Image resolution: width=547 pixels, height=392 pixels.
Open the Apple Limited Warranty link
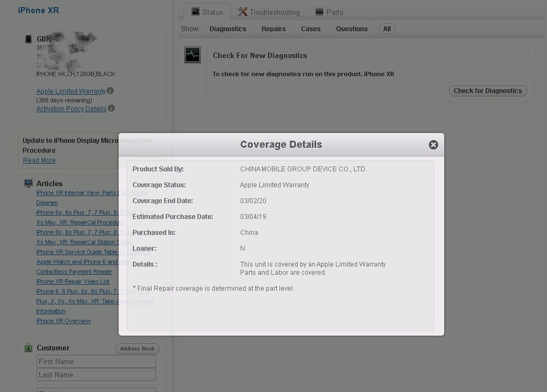pos(71,91)
